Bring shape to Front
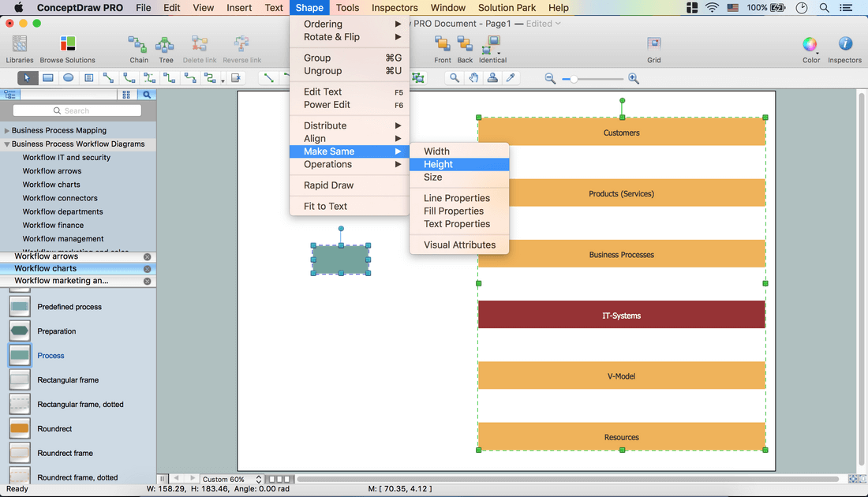 tap(443, 48)
